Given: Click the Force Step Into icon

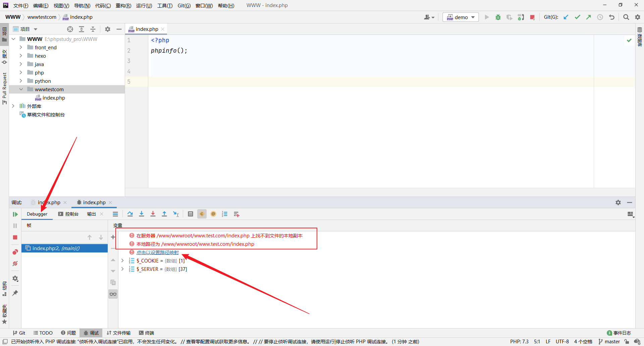Looking at the screenshot, I should [153, 214].
